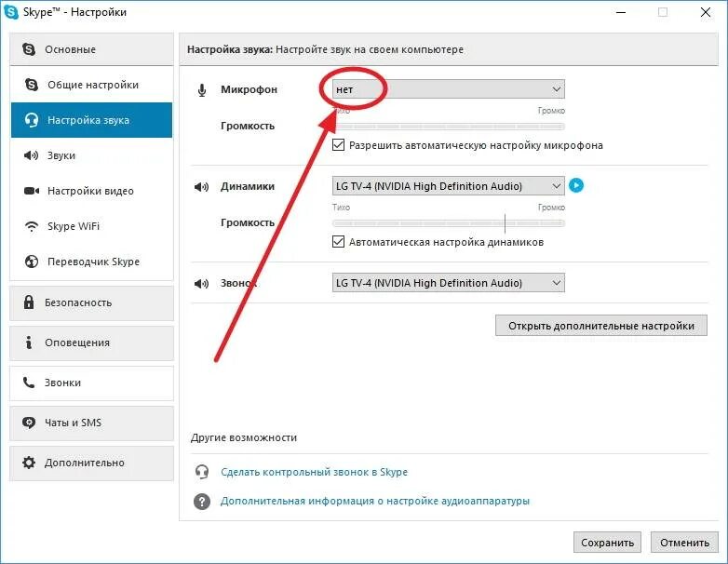Adjust the speakers Громкость slider
This screenshot has width=728, height=564.
click(449, 223)
